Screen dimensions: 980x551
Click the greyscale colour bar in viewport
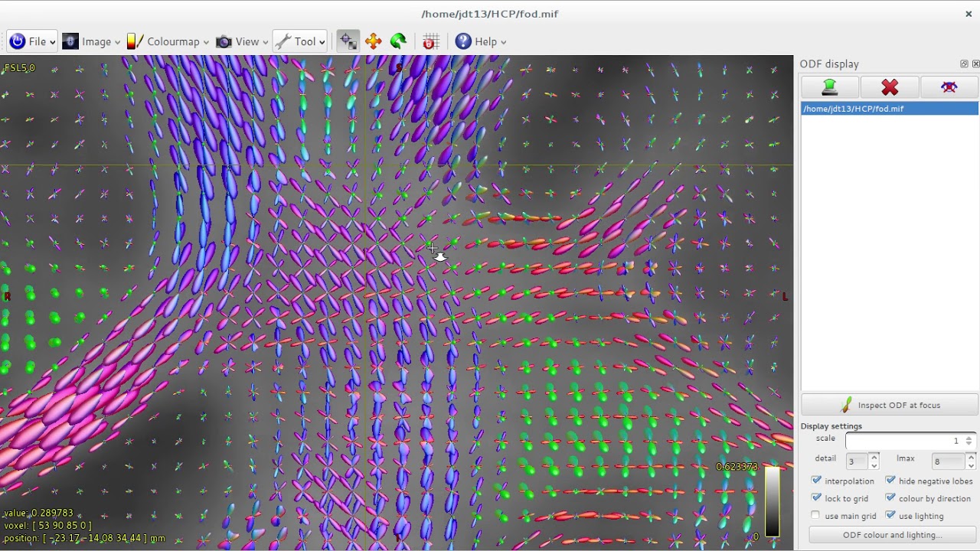pyautogui.click(x=772, y=501)
